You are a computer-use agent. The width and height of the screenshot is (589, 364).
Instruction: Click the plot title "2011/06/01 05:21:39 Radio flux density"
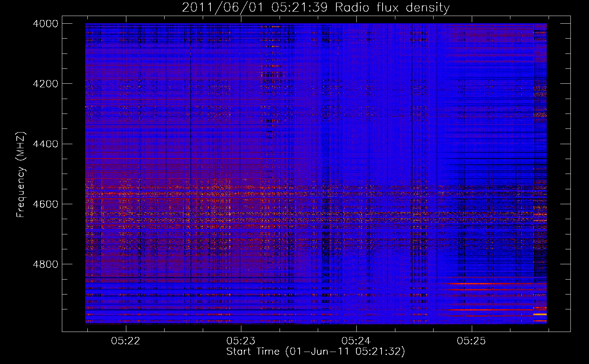pos(316,8)
